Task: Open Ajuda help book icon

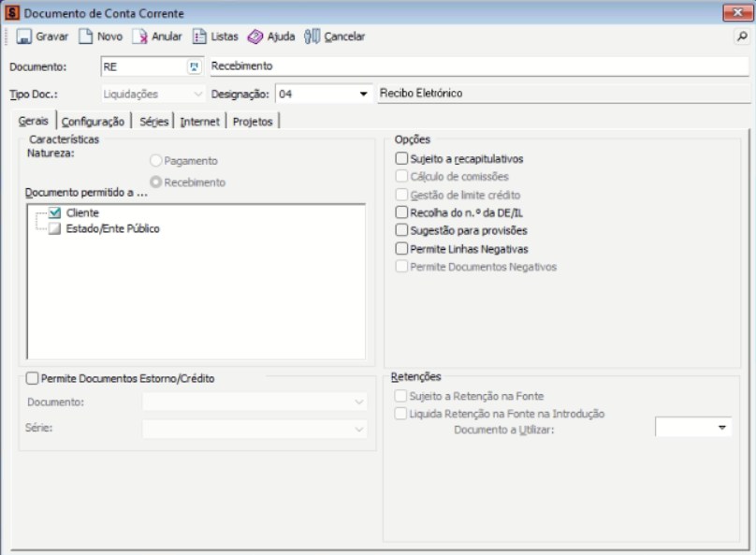Action: [x=254, y=37]
